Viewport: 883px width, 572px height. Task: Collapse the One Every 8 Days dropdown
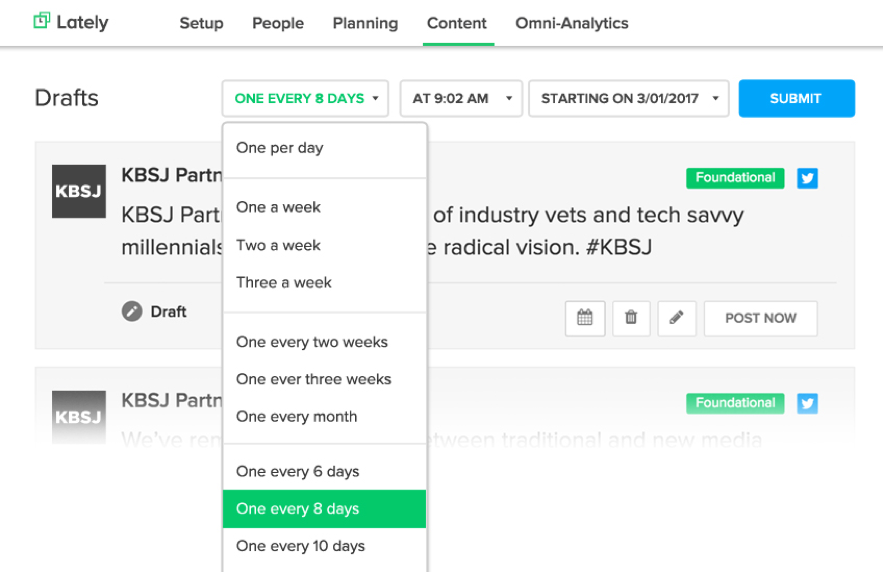(x=306, y=99)
